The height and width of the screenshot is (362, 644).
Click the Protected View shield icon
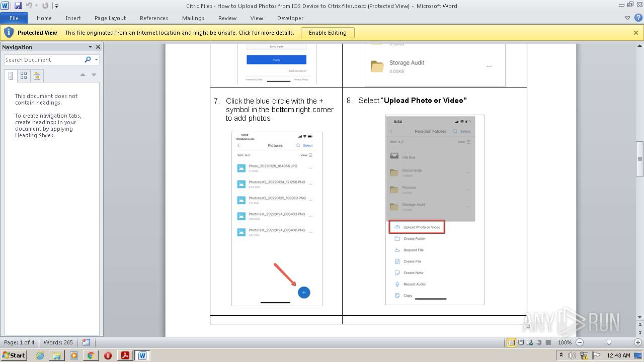tap(9, 33)
